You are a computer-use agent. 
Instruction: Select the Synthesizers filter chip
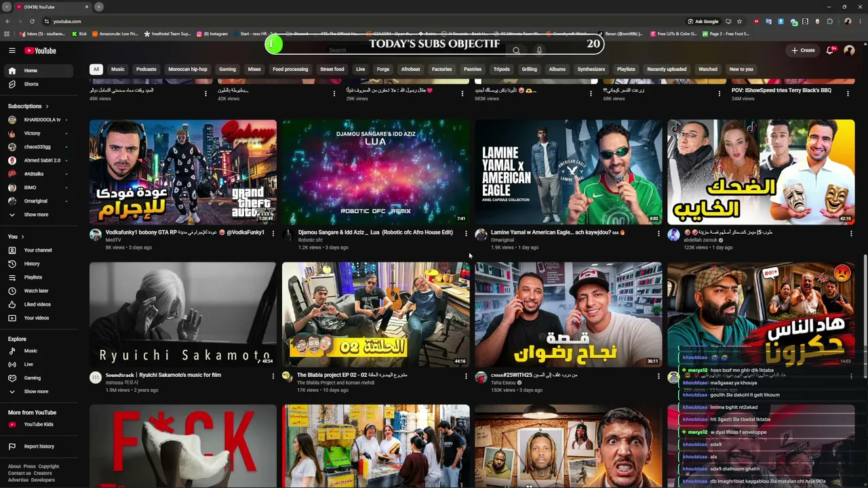click(591, 69)
